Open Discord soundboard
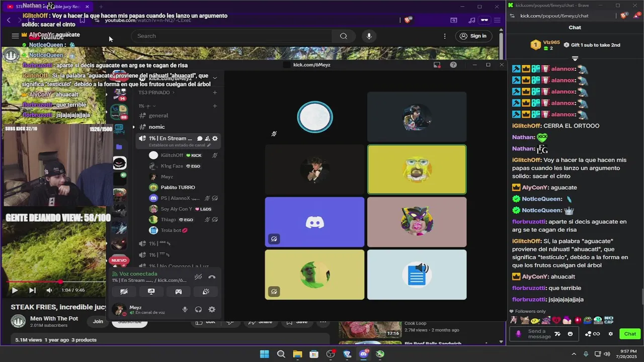644x362 pixels. (x=206, y=291)
